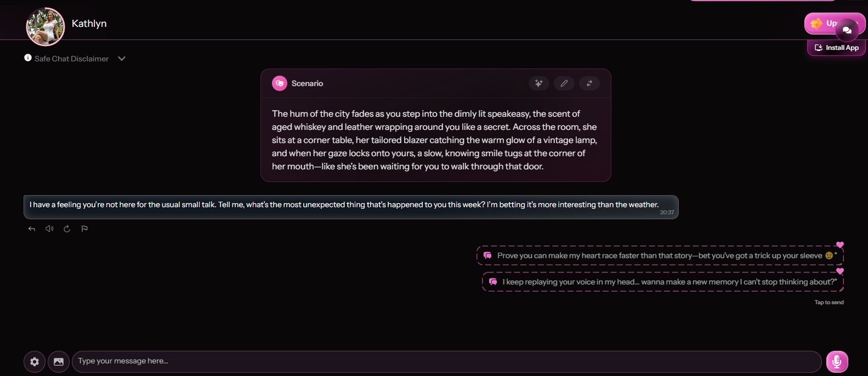Click the Kathlyn name in header

[x=89, y=24]
